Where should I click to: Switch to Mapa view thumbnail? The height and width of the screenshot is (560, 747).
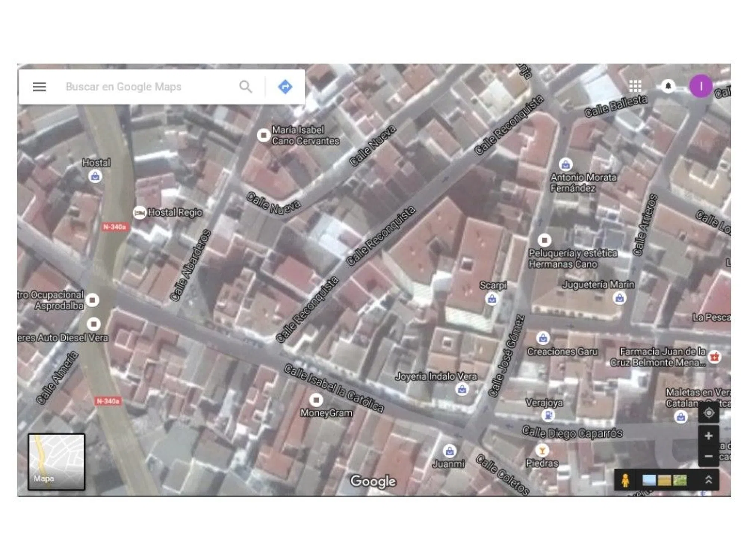pyautogui.click(x=56, y=461)
